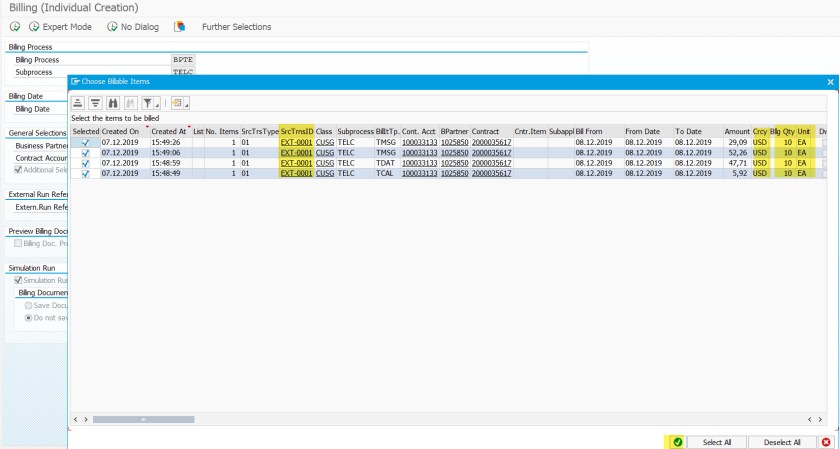The height and width of the screenshot is (449, 840).
Task: Toggle selection of the 15:48:49 TCAL row
Action: pos(86,173)
